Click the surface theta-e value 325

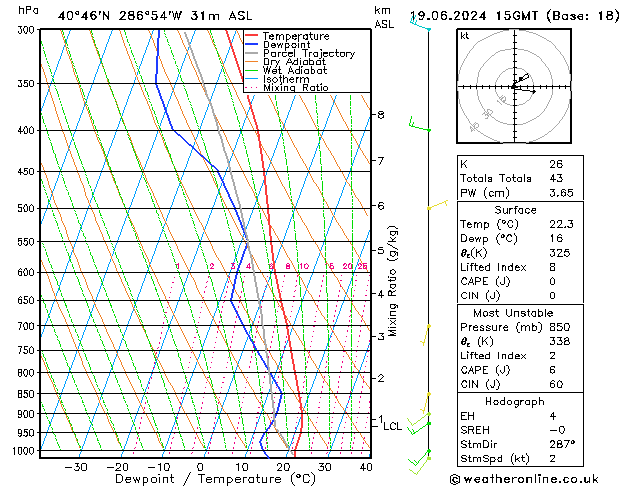[x=560, y=253]
